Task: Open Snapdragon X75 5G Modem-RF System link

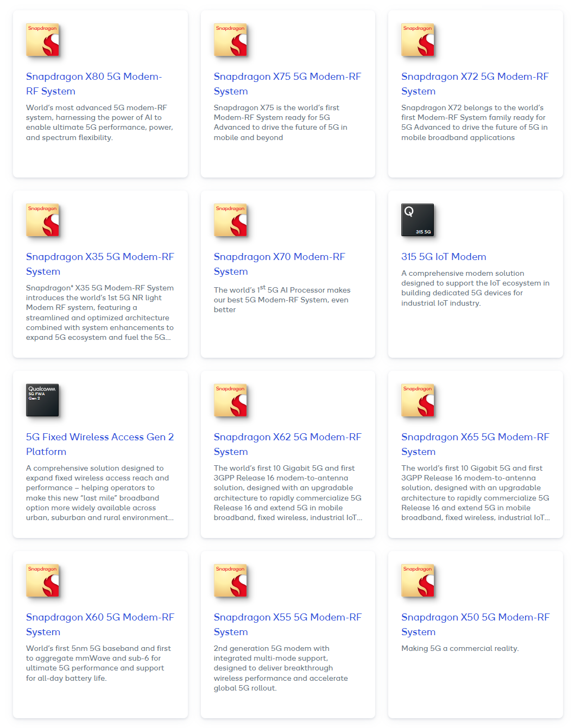Action: coord(287,84)
